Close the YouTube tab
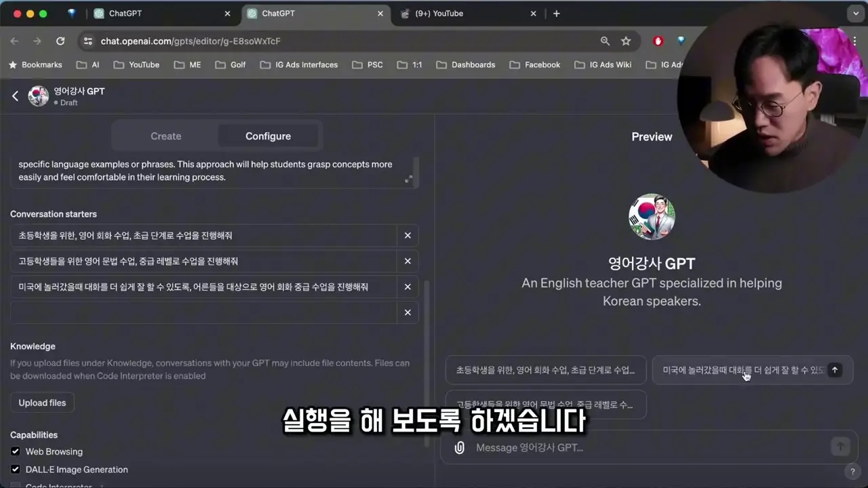868x488 pixels. pos(533,14)
